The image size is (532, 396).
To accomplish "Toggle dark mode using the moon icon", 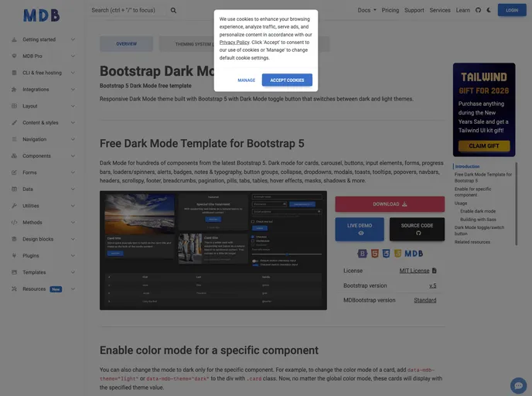I will click(x=489, y=10).
